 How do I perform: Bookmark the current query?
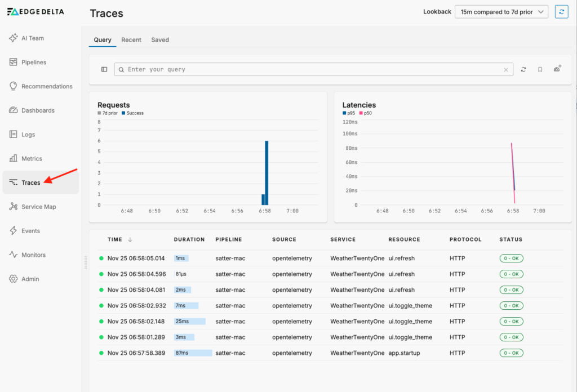click(540, 69)
